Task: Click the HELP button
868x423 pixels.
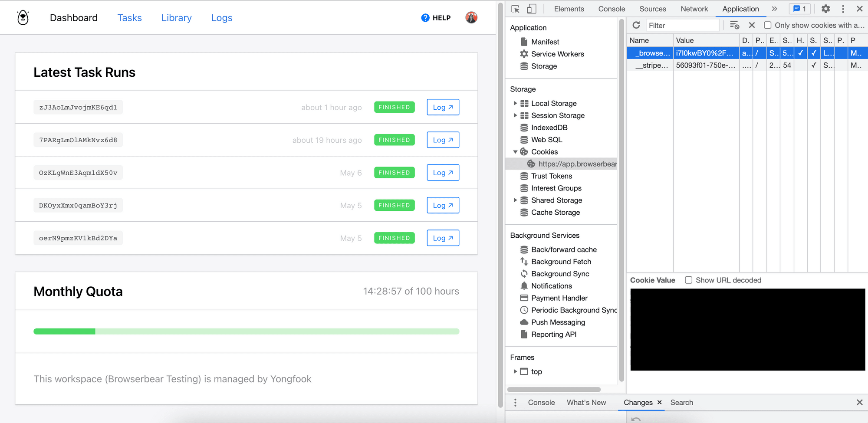Action: 436,18
